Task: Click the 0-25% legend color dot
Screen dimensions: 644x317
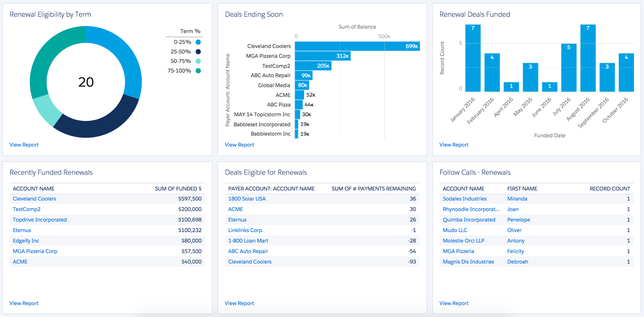Action: [198, 42]
